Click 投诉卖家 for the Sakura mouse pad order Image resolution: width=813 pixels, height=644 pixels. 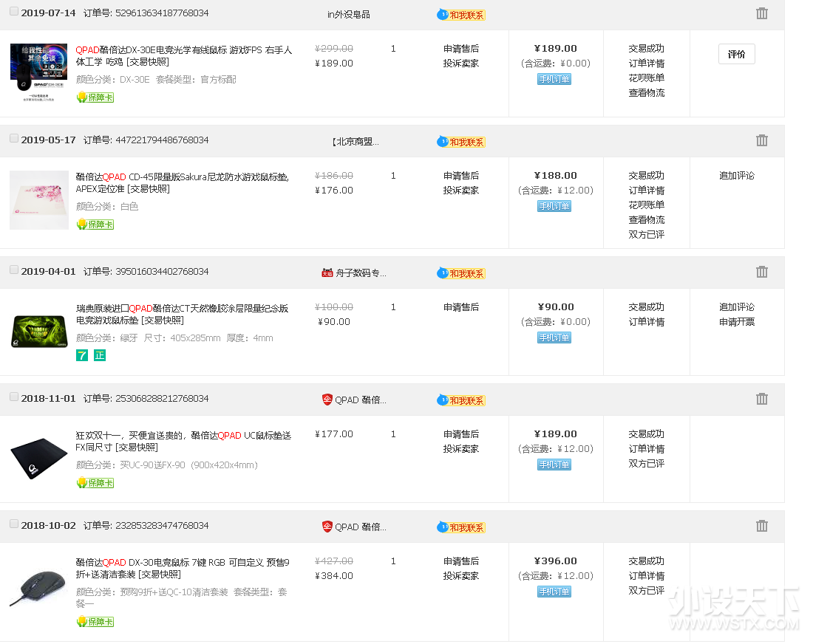pos(461,191)
